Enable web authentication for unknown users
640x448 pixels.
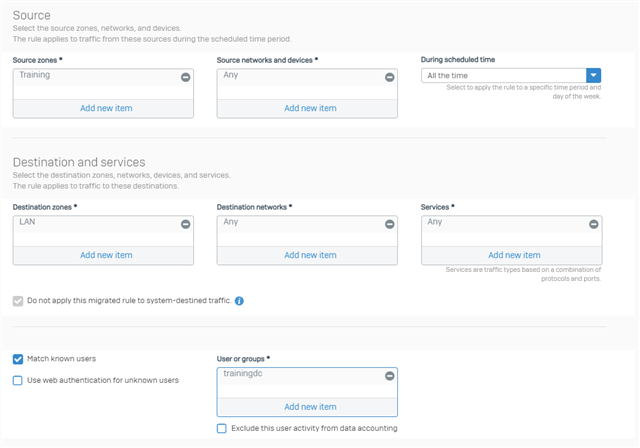(18, 380)
